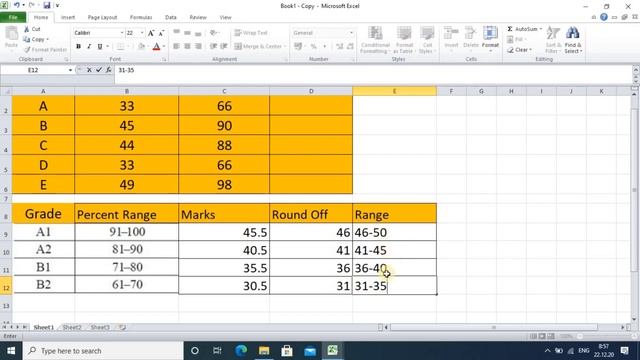The height and width of the screenshot is (360, 640).
Task: Click the Paste clipboard icon
Action: coord(11,34)
